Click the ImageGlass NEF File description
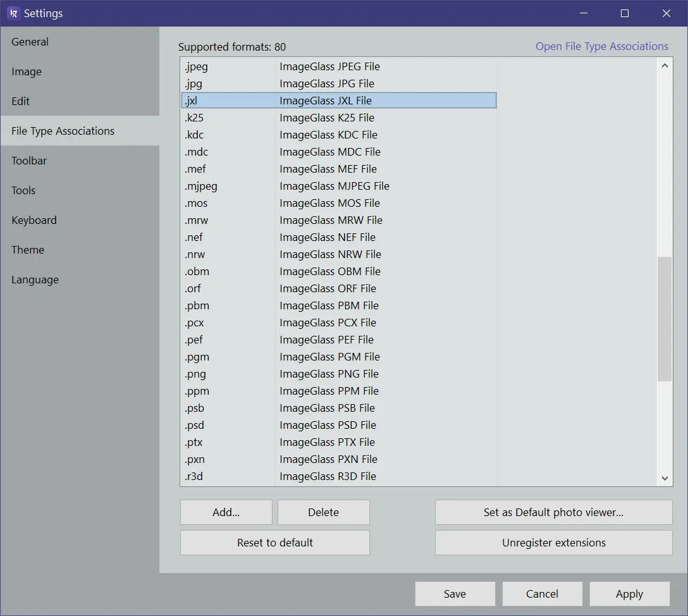Screen dimensions: 688x616 pos(328,237)
